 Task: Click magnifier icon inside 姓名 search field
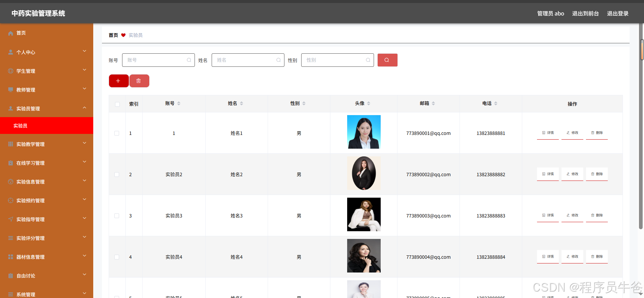[x=278, y=60]
